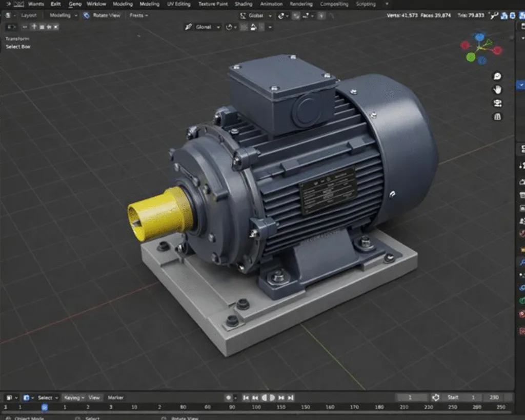The height and width of the screenshot is (420, 525).
Task: Open the timeline Keying menu
Action: 74,397
